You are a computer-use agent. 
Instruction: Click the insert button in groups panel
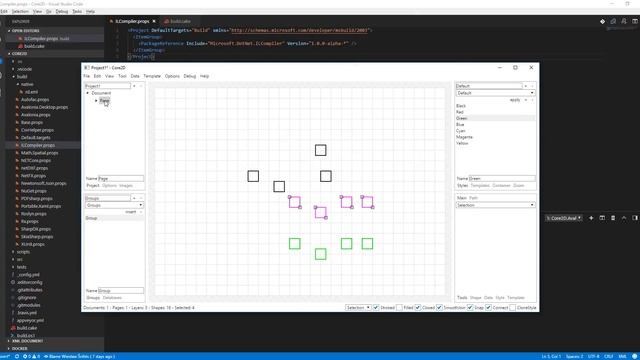(x=131, y=212)
